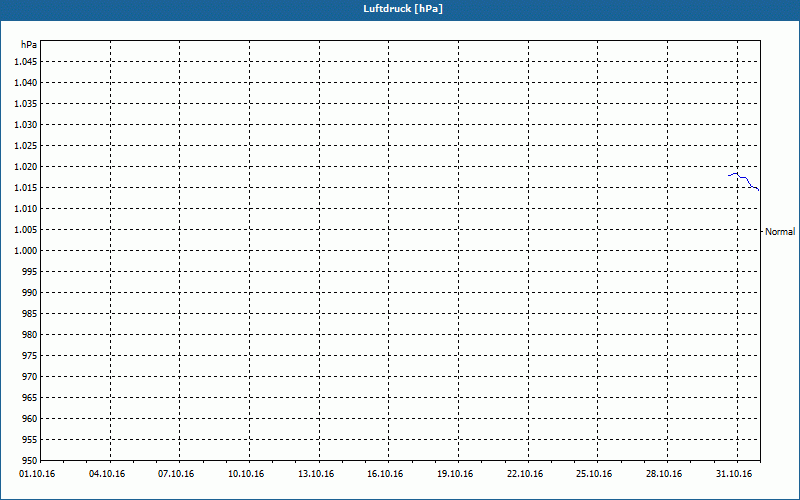Click the 980 pressure axis label
The width and height of the screenshot is (800, 500).
[30, 335]
